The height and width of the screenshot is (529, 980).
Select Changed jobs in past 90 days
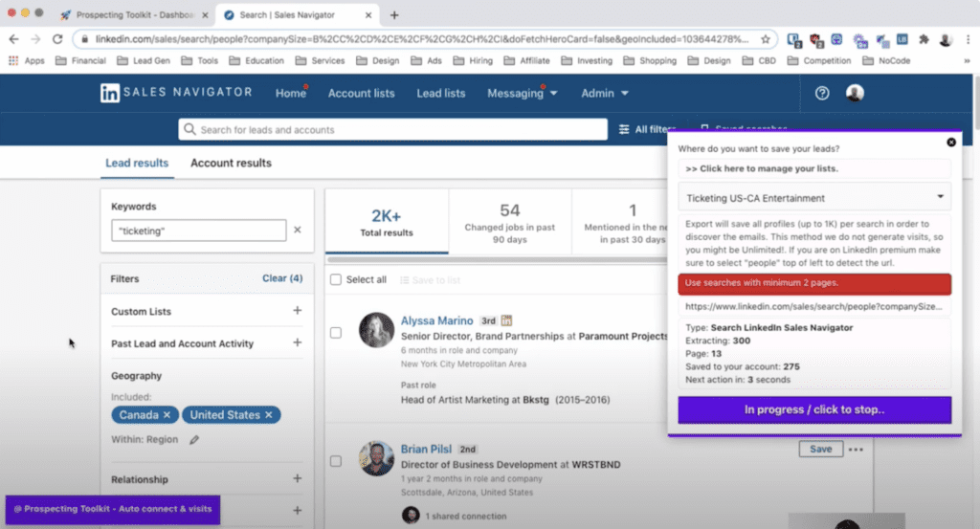509,222
